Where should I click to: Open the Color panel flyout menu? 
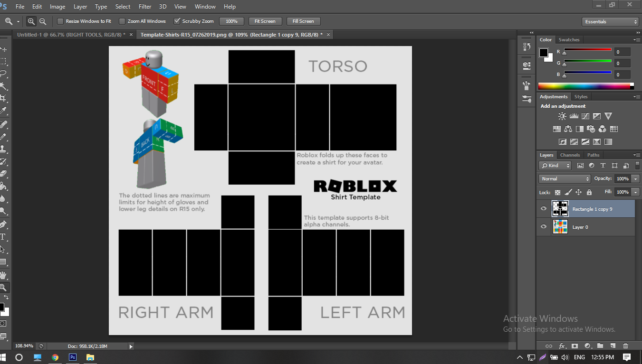pos(637,40)
